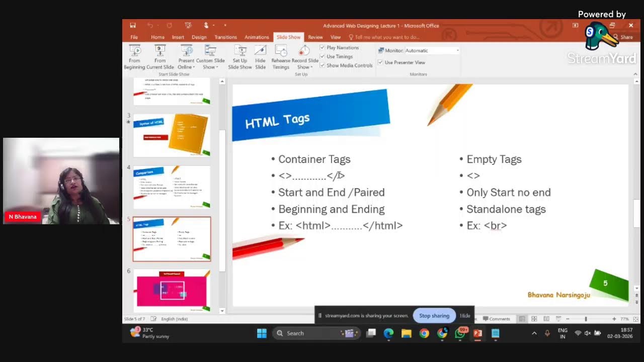This screenshot has height=362, width=644.
Task: Click Stop sharing button
Action: pos(434,316)
